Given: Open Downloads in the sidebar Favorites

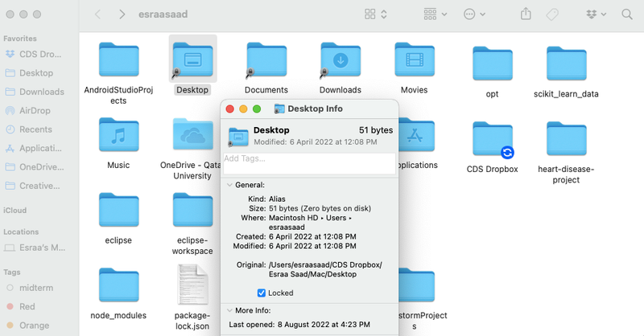Looking at the screenshot, I should [x=34, y=92].
